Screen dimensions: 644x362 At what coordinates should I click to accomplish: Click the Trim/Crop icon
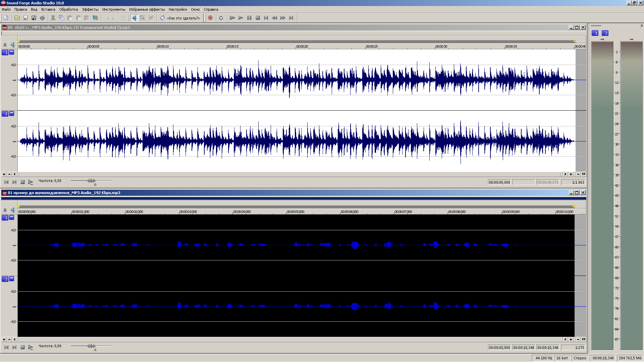click(95, 18)
